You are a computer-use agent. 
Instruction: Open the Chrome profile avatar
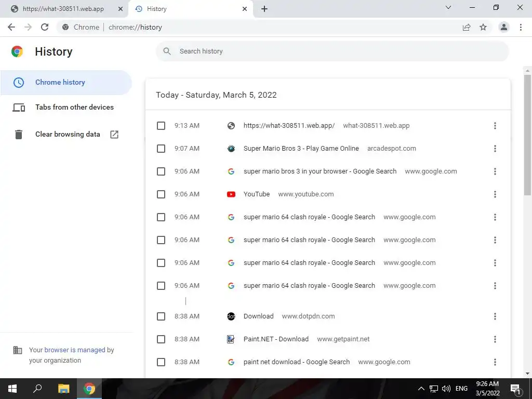click(504, 27)
